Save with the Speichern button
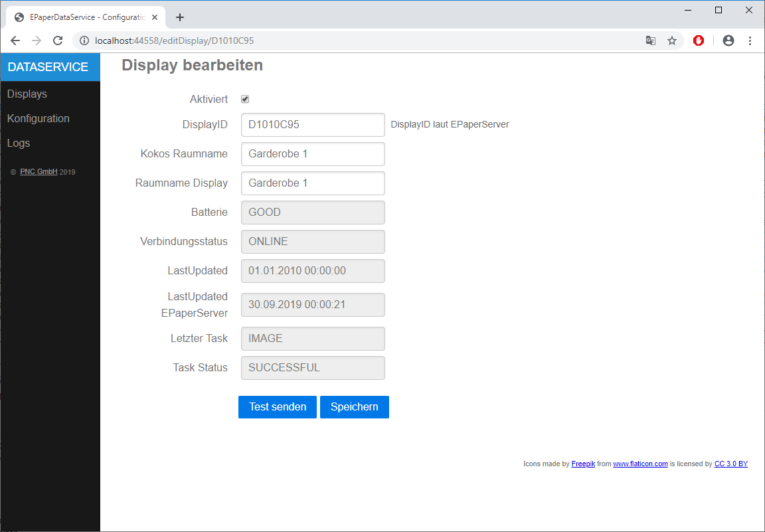The image size is (765, 532). (355, 407)
